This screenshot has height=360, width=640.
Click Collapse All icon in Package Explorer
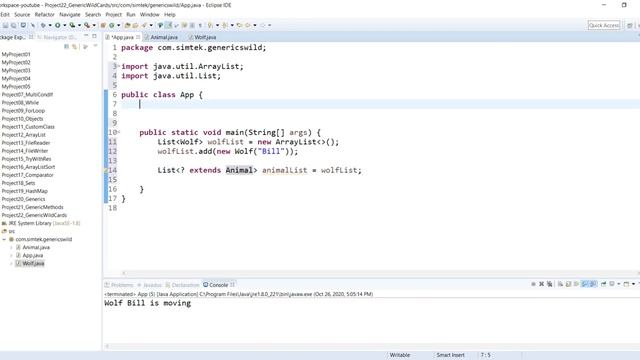click(67, 47)
